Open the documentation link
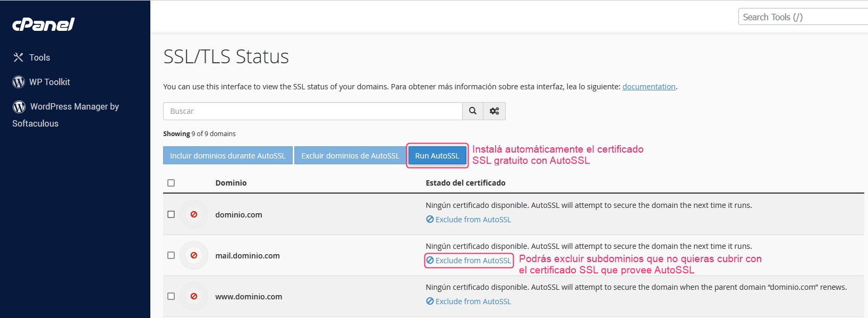Viewport: 868px width, 318px height. click(649, 87)
